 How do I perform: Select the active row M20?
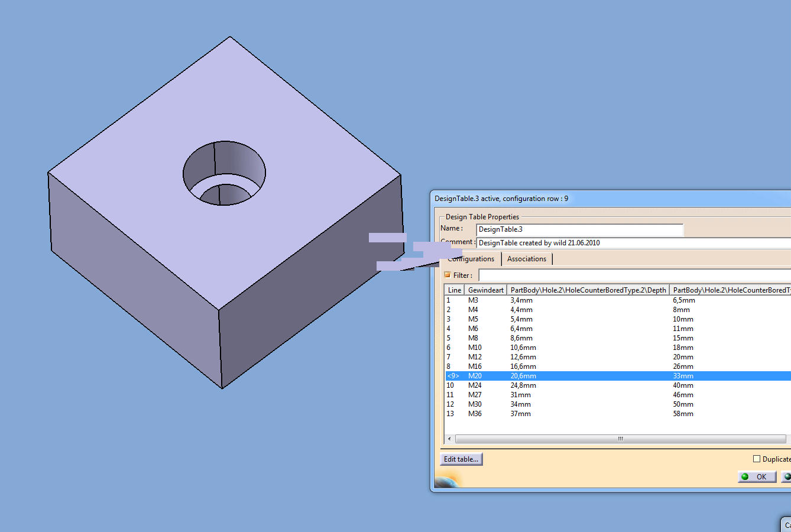tap(618, 376)
